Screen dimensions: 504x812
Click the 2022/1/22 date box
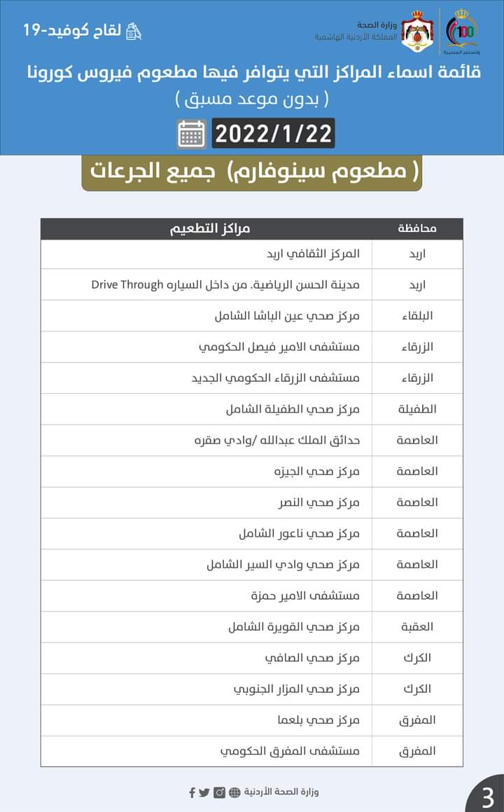click(273, 134)
